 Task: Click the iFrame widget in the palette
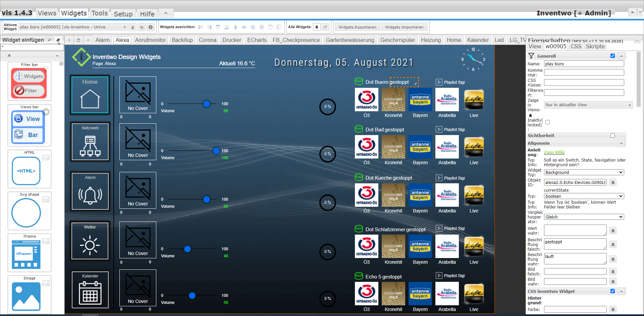coord(30,253)
